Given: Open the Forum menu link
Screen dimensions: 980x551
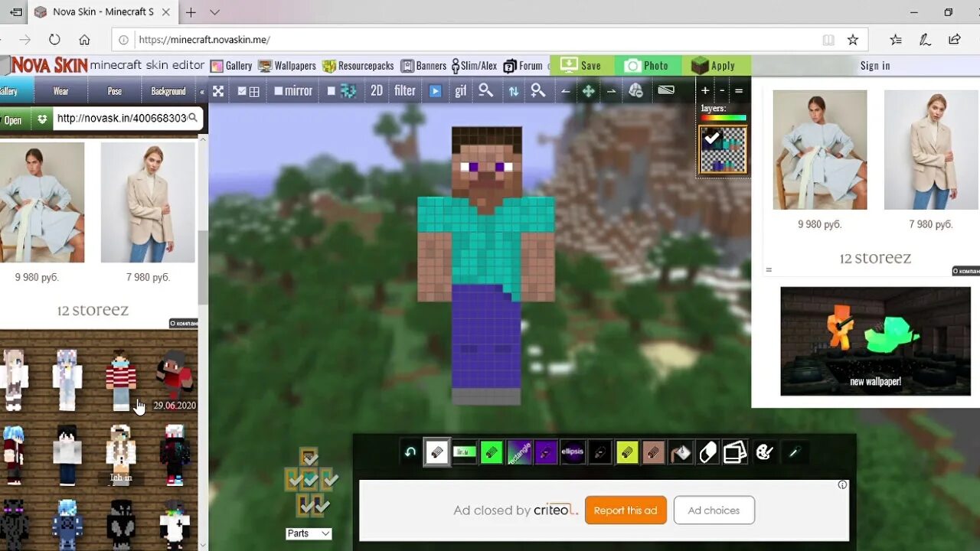Looking at the screenshot, I should [x=523, y=66].
